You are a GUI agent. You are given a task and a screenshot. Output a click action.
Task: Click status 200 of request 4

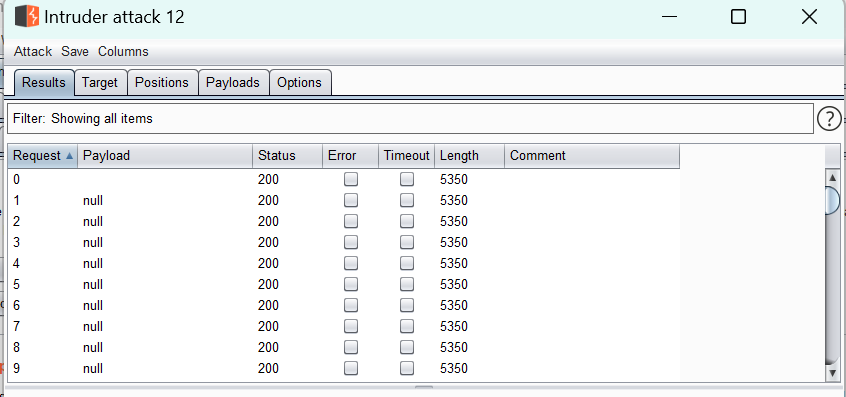(268, 264)
